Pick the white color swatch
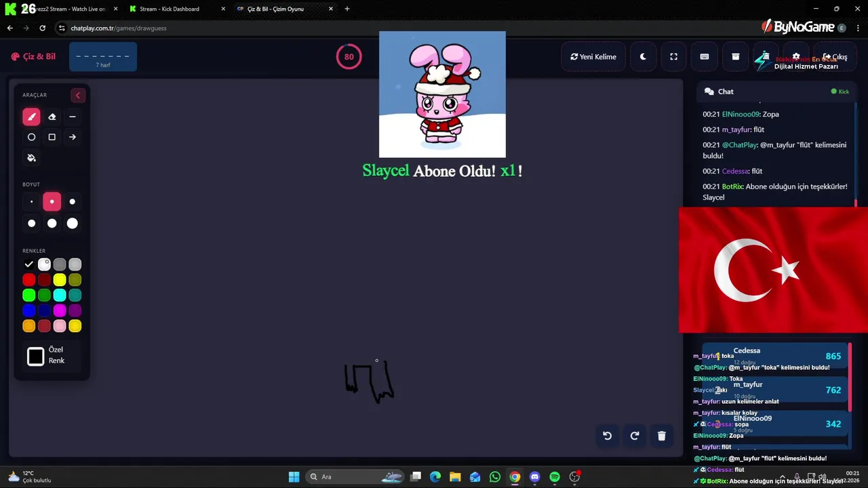 pos(44,264)
